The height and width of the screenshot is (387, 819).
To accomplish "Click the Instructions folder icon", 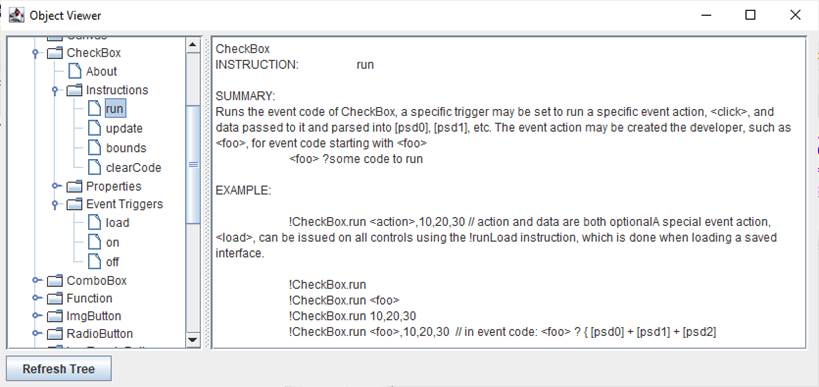I will click(75, 90).
